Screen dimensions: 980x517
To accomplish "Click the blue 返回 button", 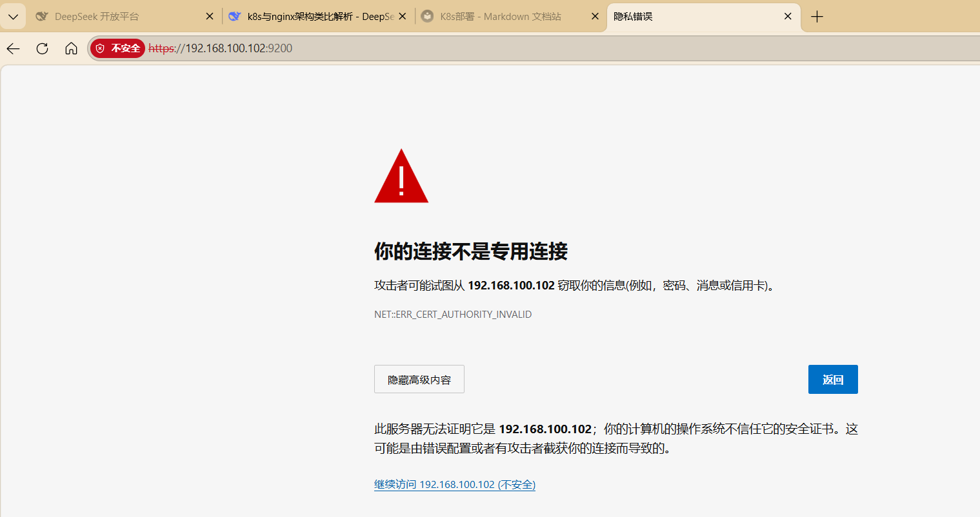I will pos(833,380).
